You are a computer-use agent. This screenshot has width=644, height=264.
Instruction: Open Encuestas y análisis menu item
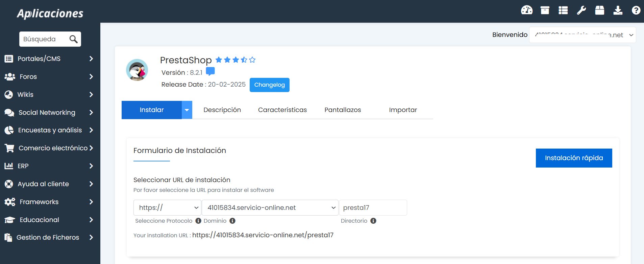[50, 130]
